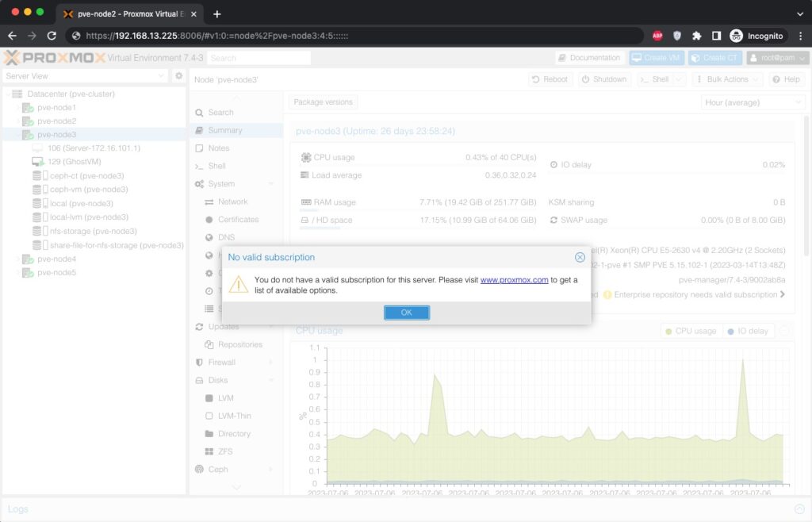The height and width of the screenshot is (522, 812).
Task: Select Summary in node menu
Action: coord(236,130)
